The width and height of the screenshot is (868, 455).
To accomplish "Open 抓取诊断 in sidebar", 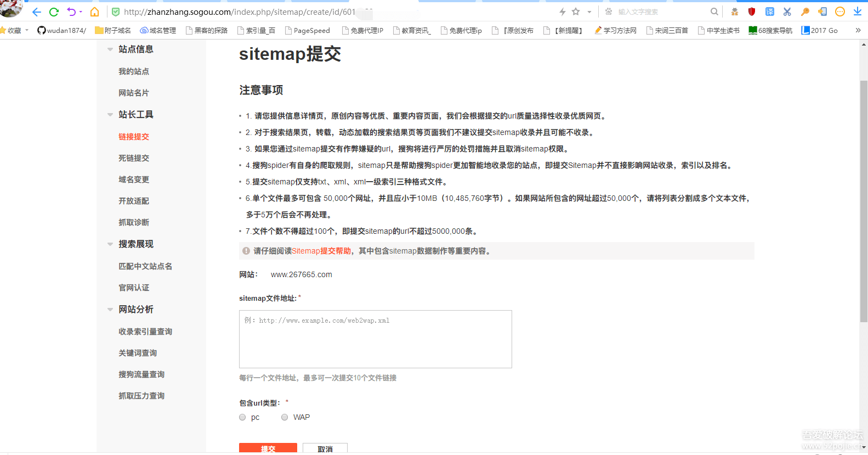I will click(x=134, y=222).
